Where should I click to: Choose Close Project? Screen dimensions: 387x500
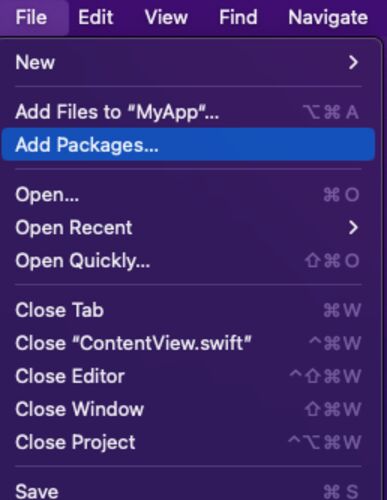[188, 442]
